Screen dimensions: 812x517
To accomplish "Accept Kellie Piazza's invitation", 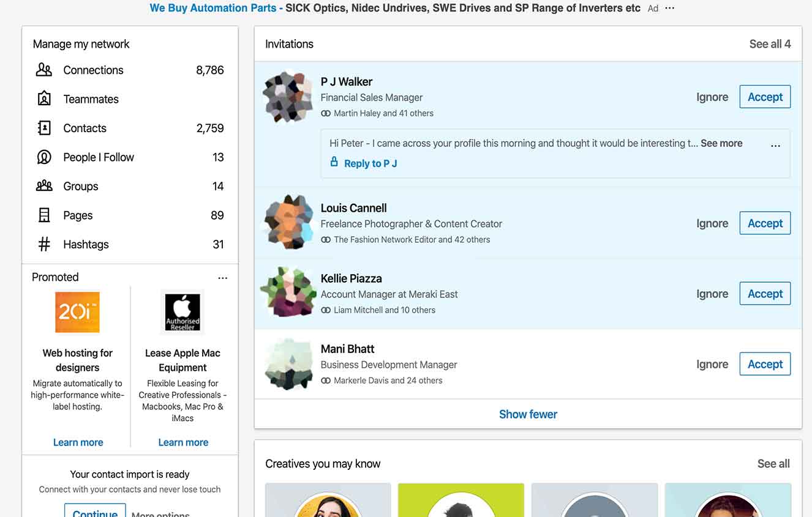I will click(765, 294).
